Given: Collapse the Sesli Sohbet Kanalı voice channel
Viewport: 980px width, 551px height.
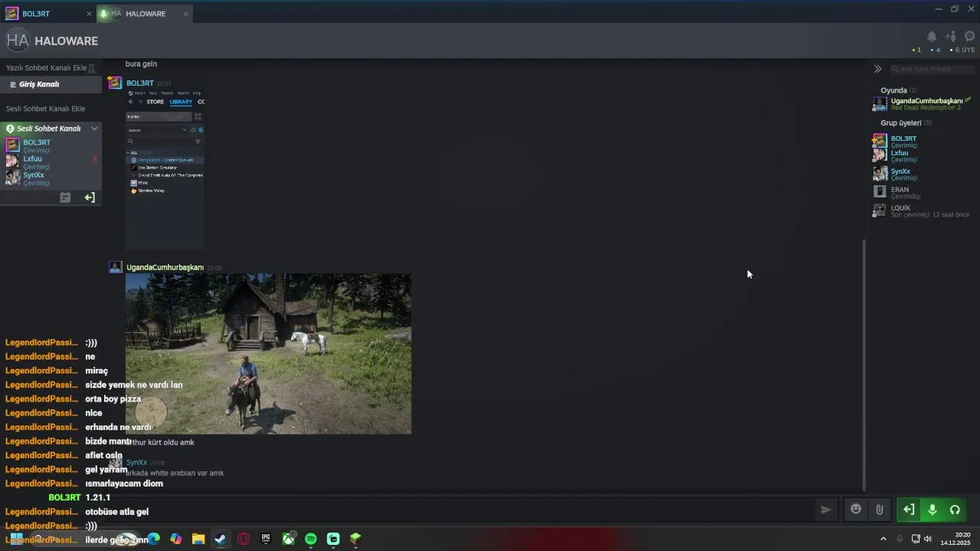Looking at the screenshot, I should [94, 129].
